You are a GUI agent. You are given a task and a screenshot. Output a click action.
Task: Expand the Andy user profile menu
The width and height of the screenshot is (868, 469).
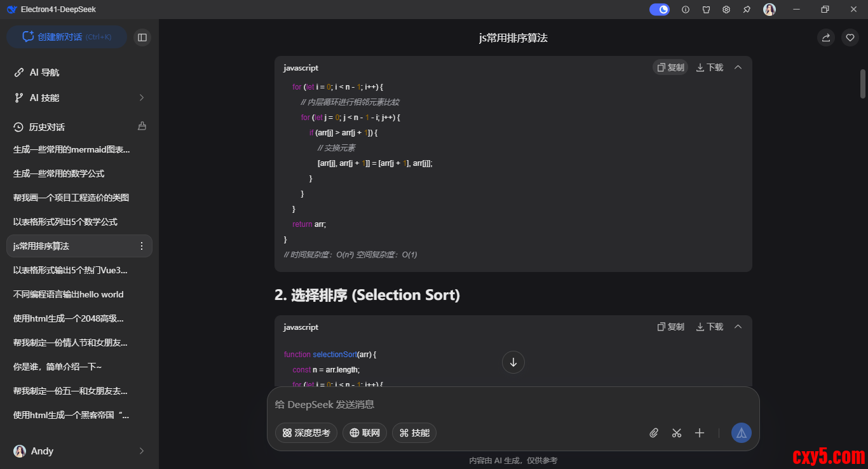click(142, 451)
